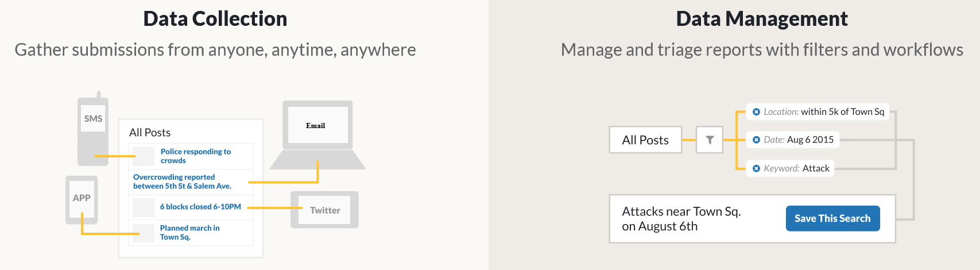This screenshot has width=980, height=270.
Task: Remove the Location filter with its x icon
Action: pyautogui.click(x=756, y=112)
